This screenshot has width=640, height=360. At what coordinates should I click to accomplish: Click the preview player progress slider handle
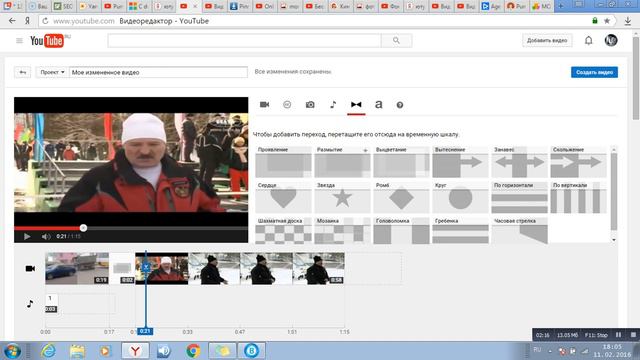coord(83,228)
